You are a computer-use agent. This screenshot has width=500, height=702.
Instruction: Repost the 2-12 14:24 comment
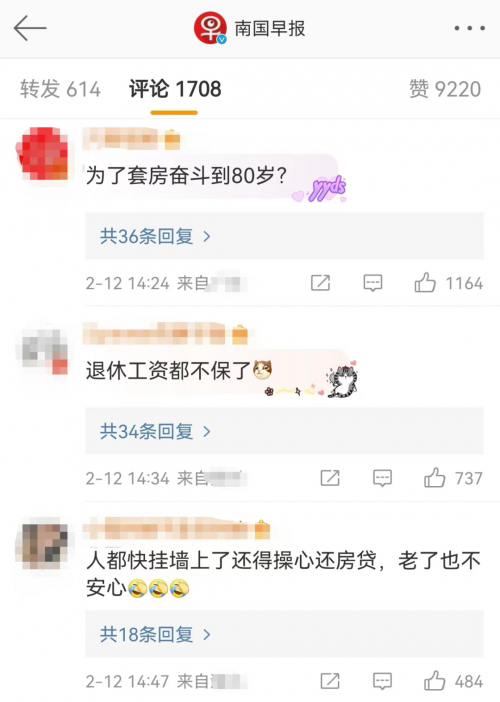click(x=321, y=283)
